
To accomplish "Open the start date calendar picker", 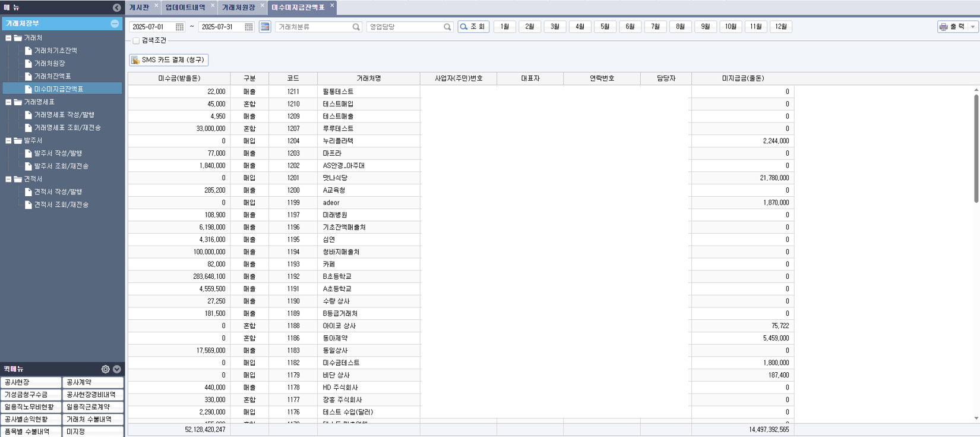I will click(179, 27).
